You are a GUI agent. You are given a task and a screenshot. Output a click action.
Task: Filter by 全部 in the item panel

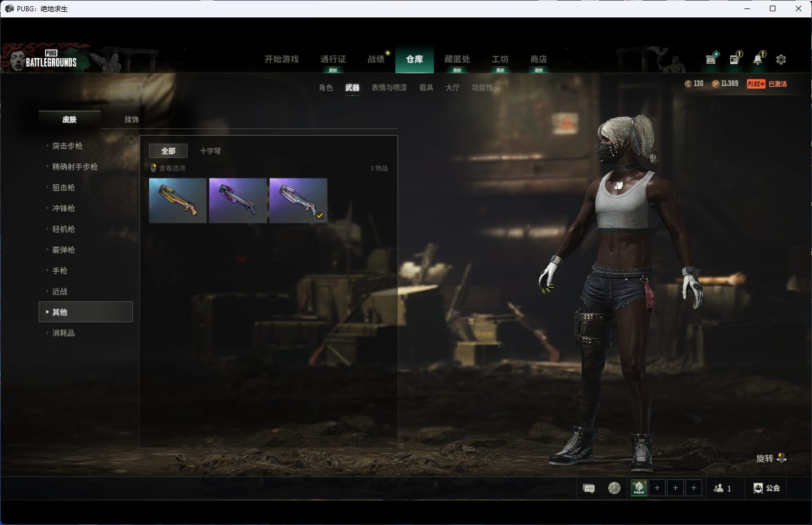pyautogui.click(x=168, y=151)
